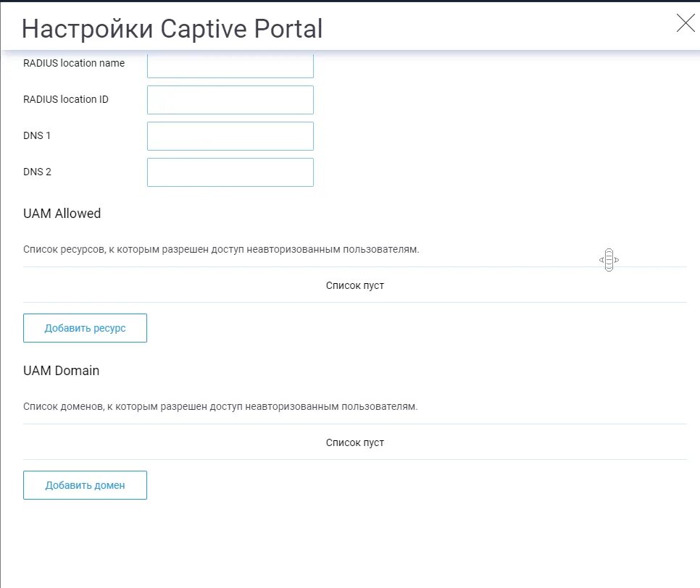Screen dimensions: 700x588
Task: Click the Добавить домен button
Action: tap(85, 485)
